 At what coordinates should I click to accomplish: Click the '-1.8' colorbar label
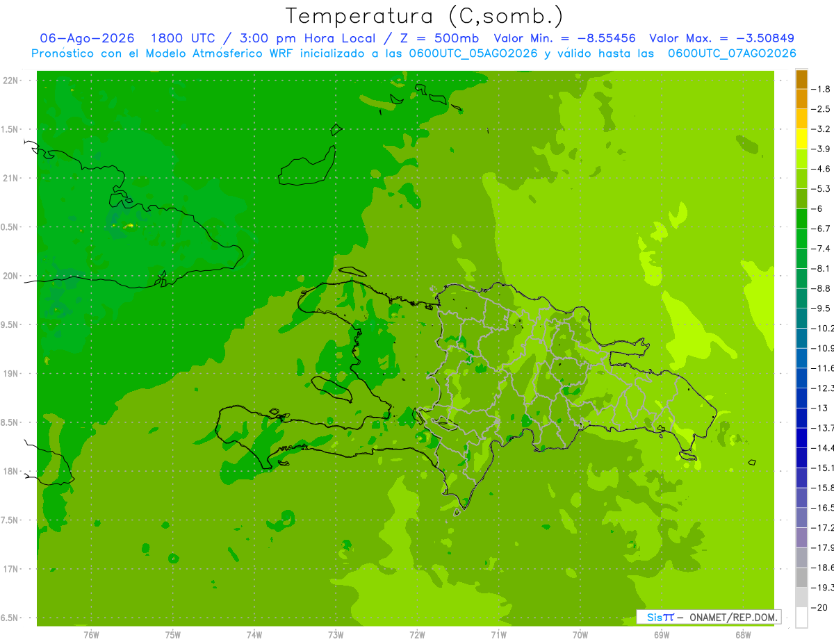coord(821,89)
